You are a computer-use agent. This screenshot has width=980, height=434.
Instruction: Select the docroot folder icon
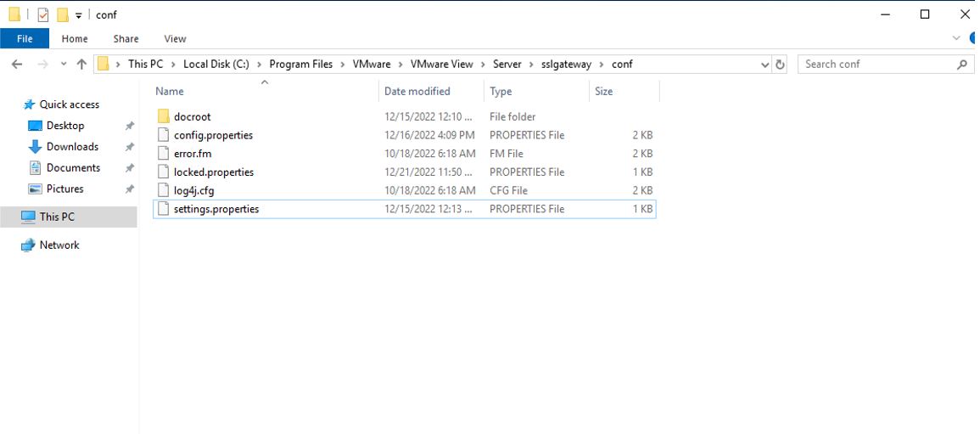(x=163, y=116)
